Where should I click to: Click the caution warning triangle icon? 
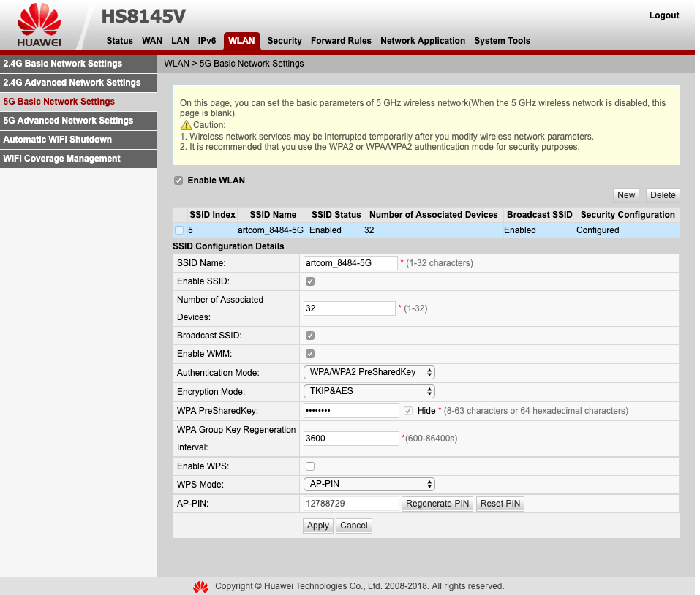point(186,125)
